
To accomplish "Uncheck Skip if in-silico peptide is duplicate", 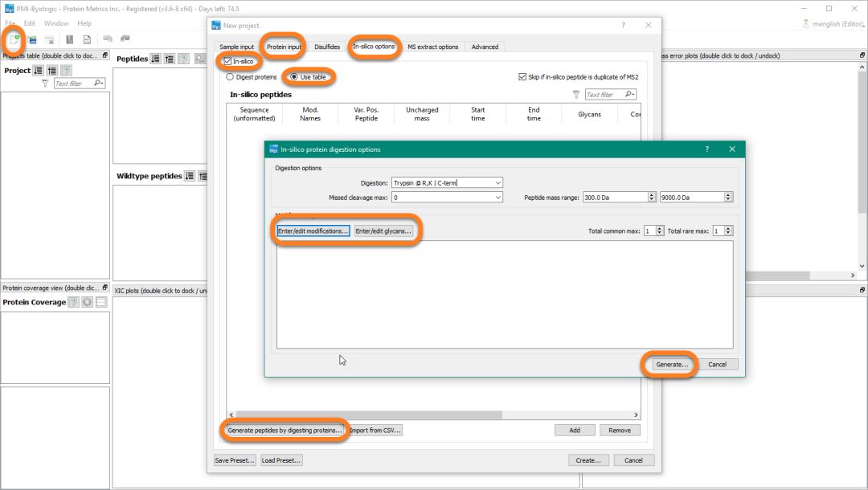I will tap(523, 77).
